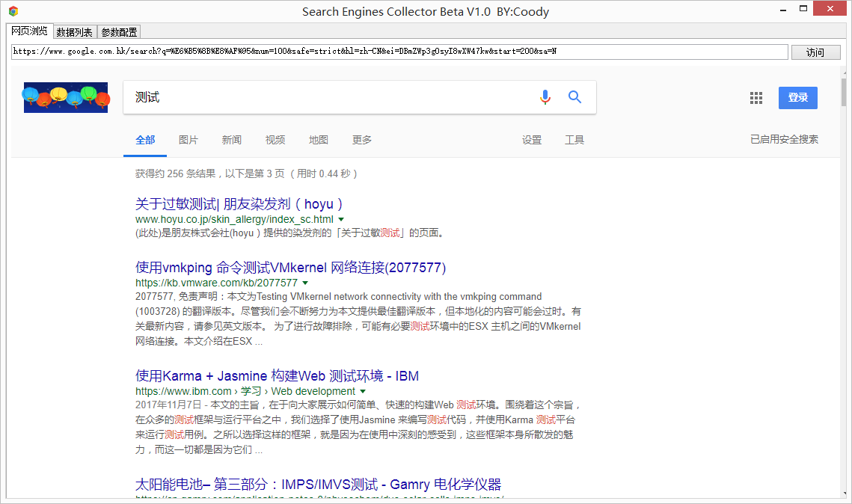Expand the hoyu.co.jp result dropdown arrow

341,219
